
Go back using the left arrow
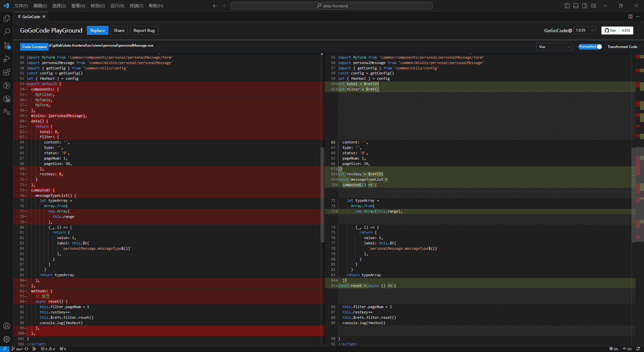point(215,6)
